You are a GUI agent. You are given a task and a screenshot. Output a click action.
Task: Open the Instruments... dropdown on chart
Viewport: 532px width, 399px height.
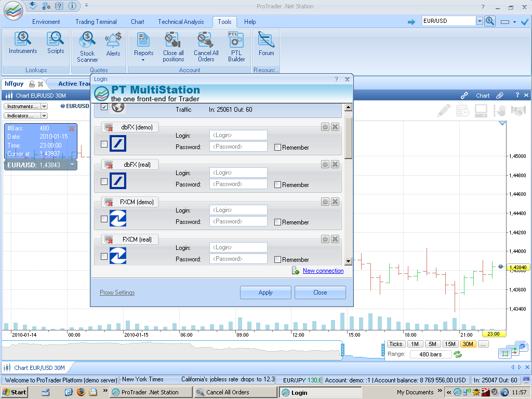click(44, 106)
